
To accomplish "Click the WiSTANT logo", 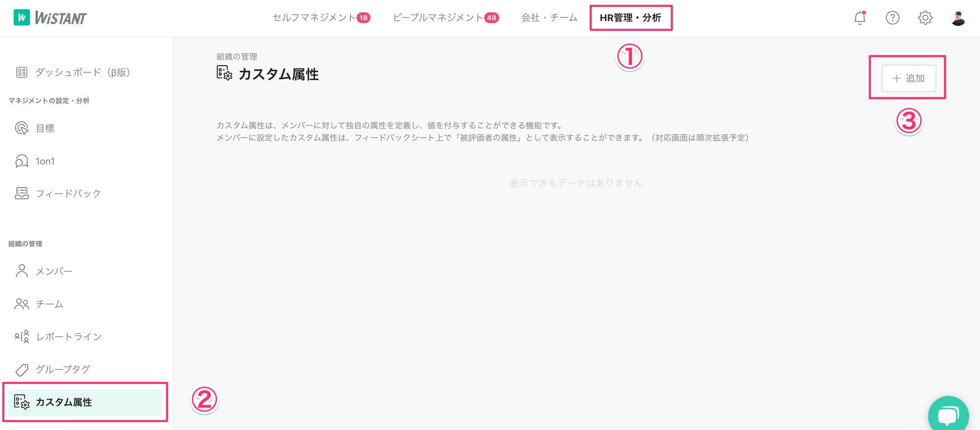I will click(x=50, y=18).
